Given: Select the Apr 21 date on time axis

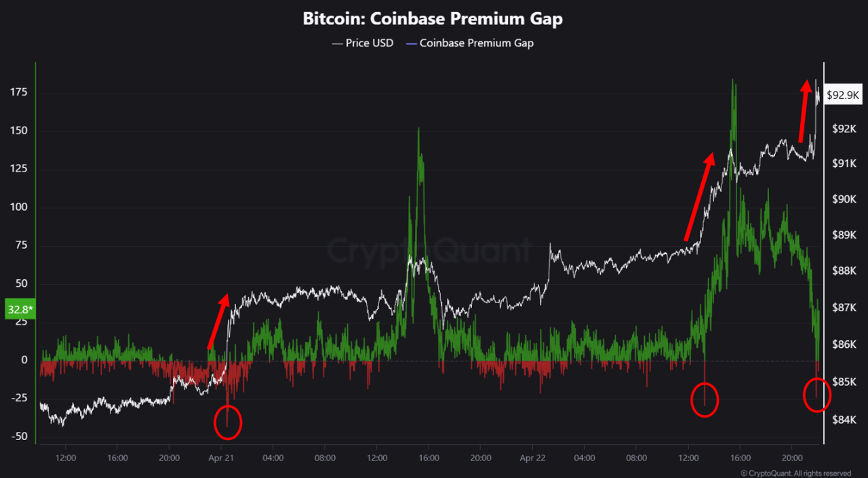Looking at the screenshot, I should 221,457.
